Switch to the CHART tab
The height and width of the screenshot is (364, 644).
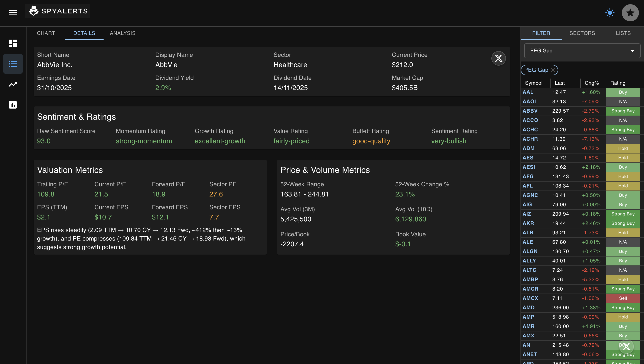click(x=46, y=33)
